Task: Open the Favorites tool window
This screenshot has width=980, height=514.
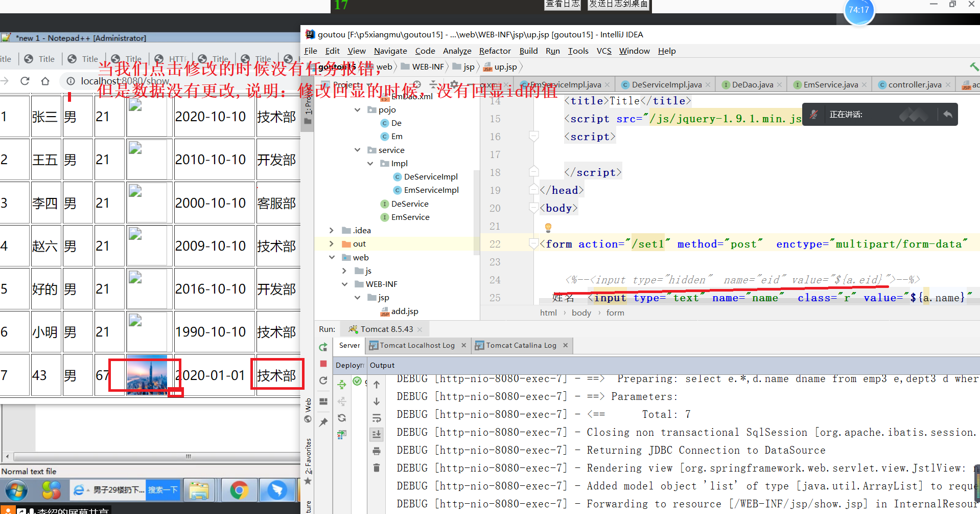Action: point(308,461)
